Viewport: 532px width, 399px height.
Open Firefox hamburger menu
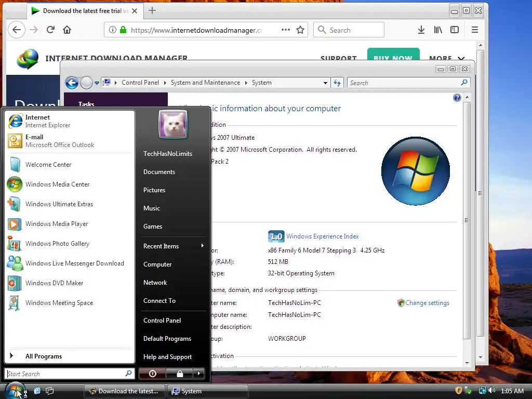point(475,30)
